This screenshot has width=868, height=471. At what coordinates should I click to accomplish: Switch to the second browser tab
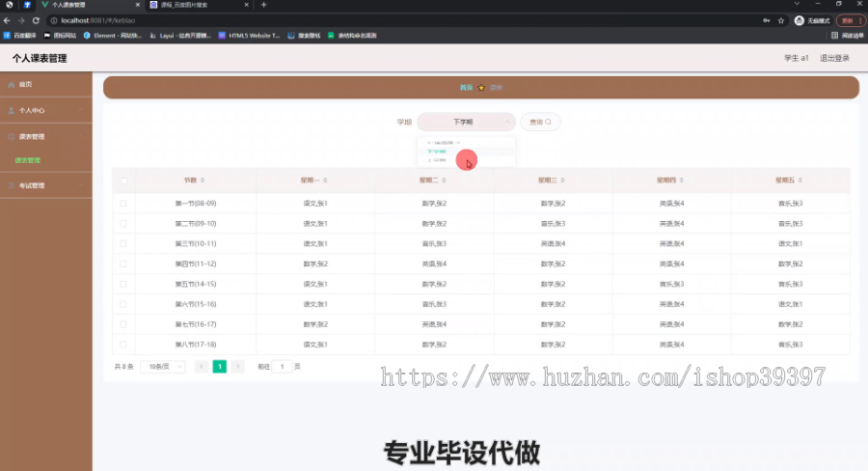(x=198, y=5)
